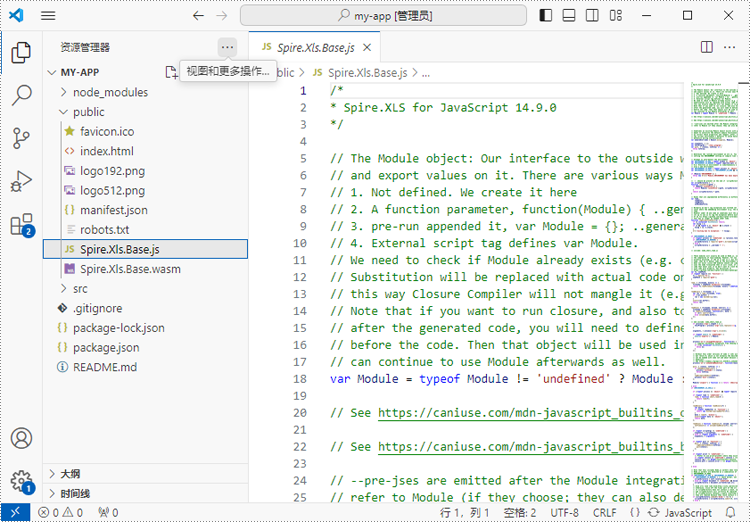Open the Search view in activity bar

point(21,95)
